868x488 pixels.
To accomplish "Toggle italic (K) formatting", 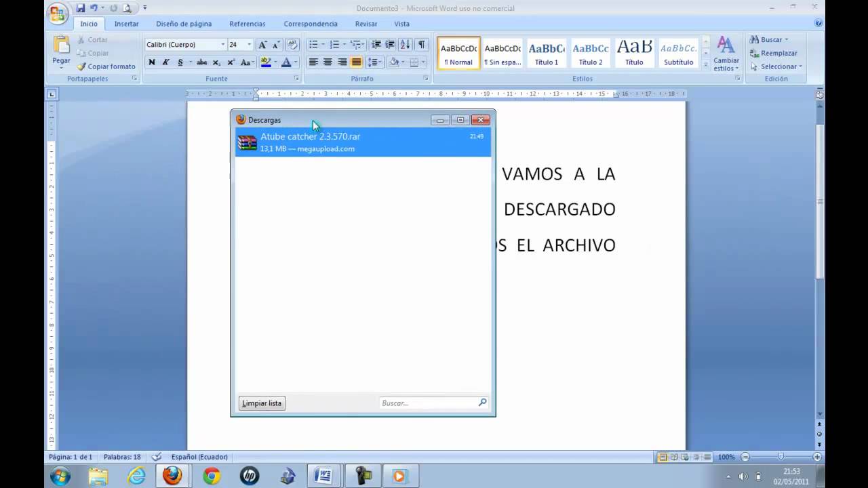I will point(165,62).
